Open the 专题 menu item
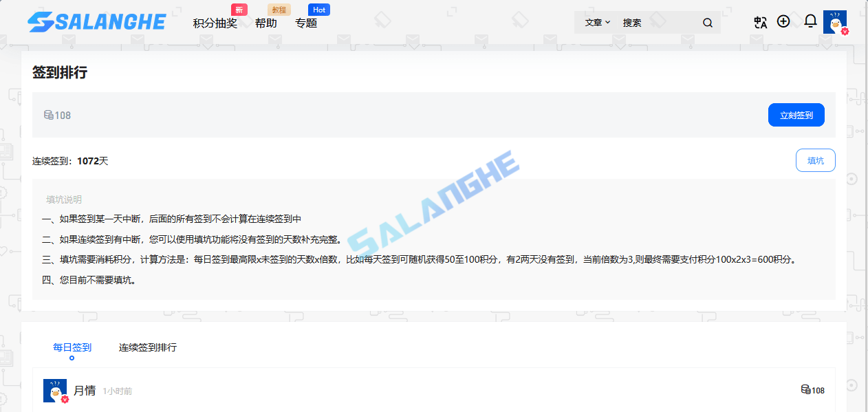The height and width of the screenshot is (412, 868). point(305,23)
